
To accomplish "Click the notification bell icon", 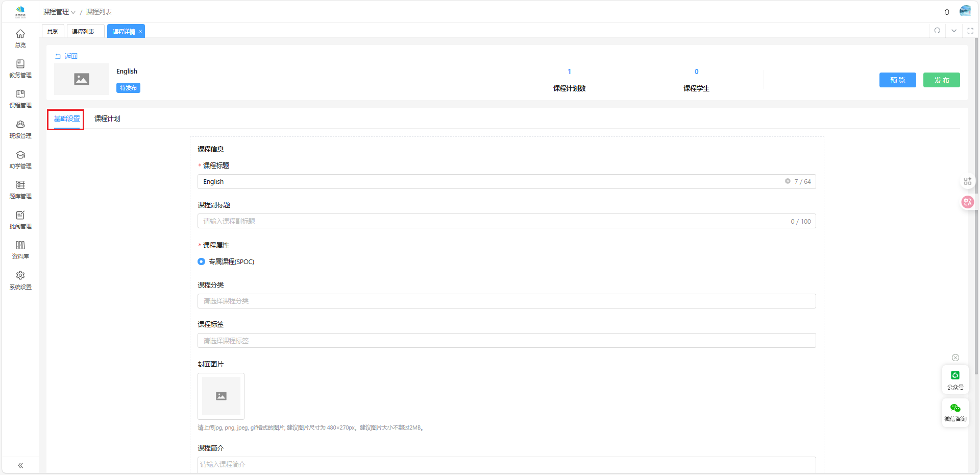I will pos(947,12).
